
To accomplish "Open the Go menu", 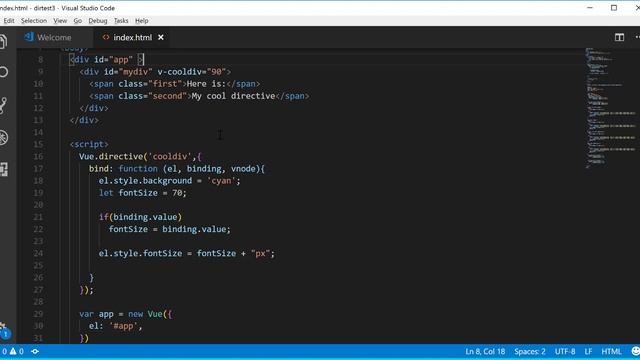I will click(78, 21).
